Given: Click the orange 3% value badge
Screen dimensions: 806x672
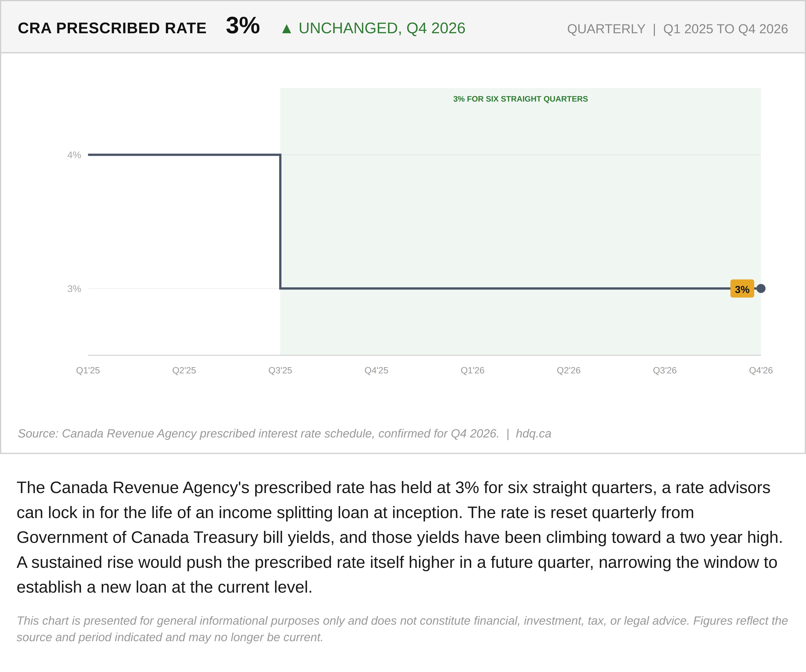Looking at the screenshot, I should pyautogui.click(x=742, y=289).
